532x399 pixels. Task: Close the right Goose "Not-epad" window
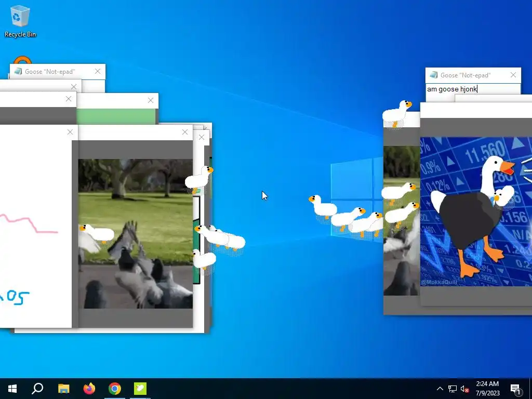click(x=513, y=75)
